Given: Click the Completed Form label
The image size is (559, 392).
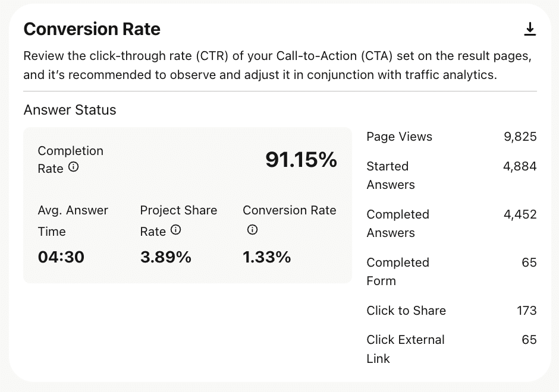Looking at the screenshot, I should click(x=397, y=271).
